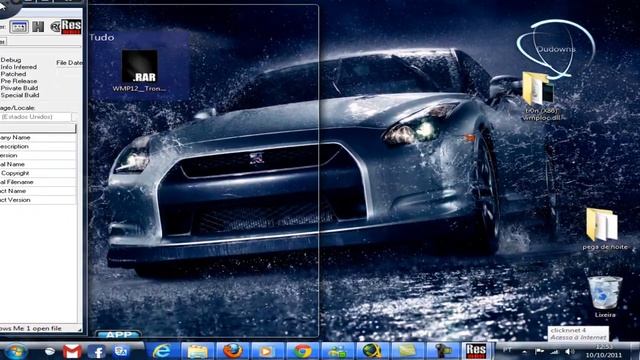Open Internet Explorer from the taskbar
Viewport: 640px width, 360px height.
tap(162, 351)
